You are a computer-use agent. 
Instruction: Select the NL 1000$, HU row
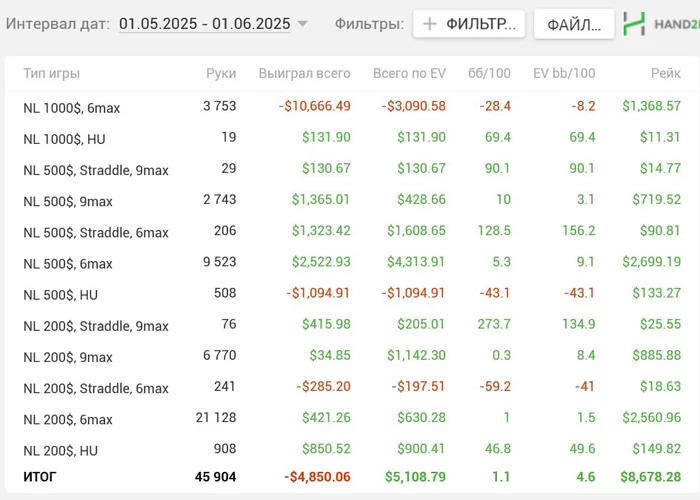(x=64, y=139)
